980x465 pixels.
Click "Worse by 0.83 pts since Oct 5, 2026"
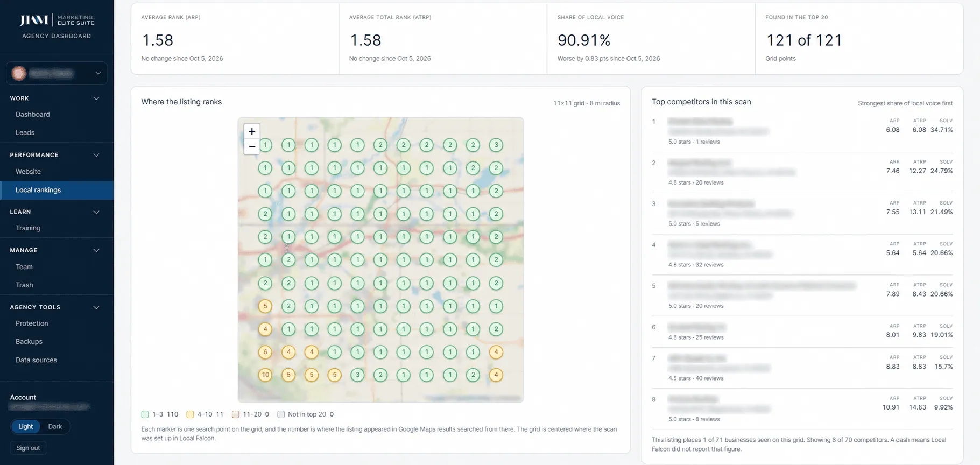pyautogui.click(x=609, y=59)
